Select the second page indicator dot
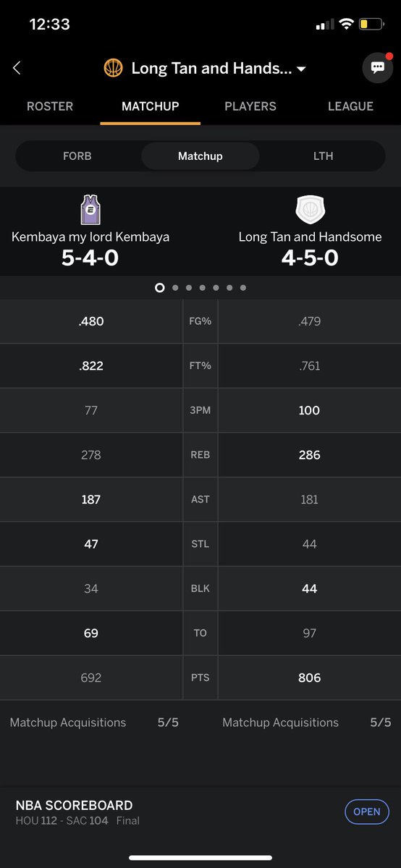The image size is (401, 868). (174, 288)
